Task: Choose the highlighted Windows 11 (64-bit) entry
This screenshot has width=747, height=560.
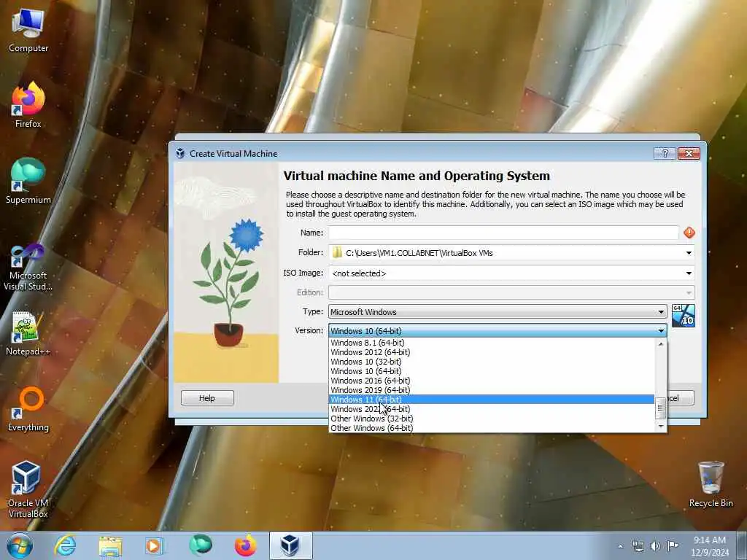Action: [x=492, y=400]
